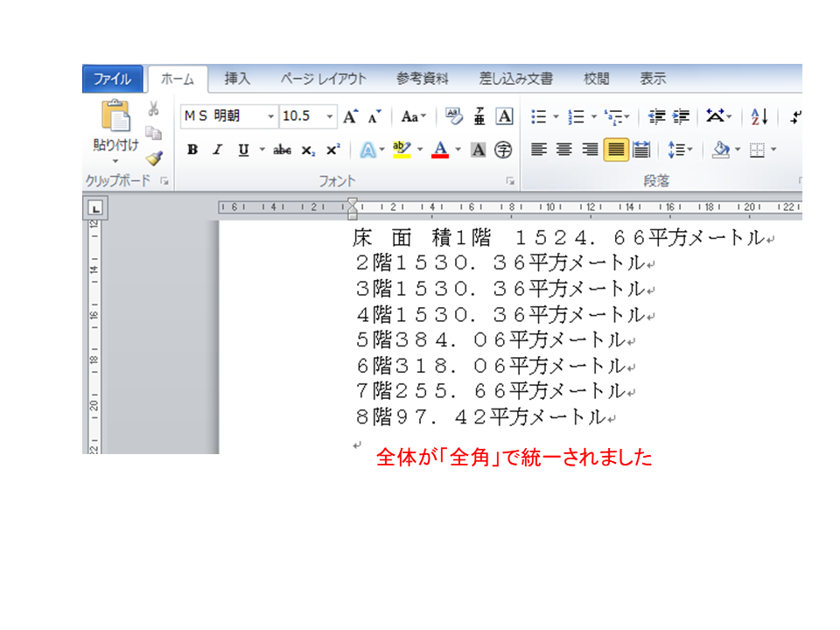
Task: Apply the red font color swatch
Action: click(440, 150)
